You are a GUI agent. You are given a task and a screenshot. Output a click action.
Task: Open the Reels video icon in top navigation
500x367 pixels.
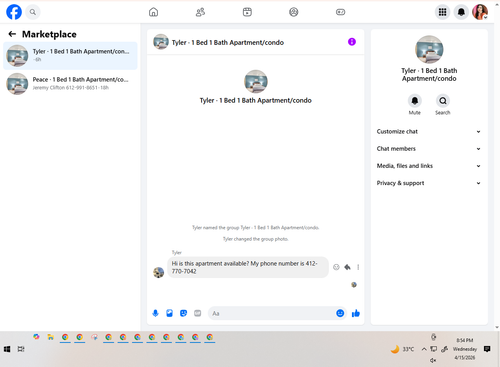coord(247,12)
